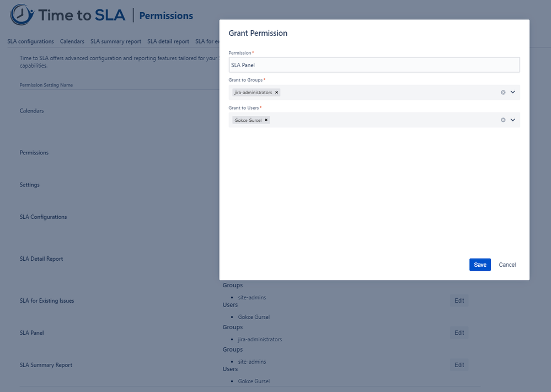The image size is (551, 392).
Task: Select Permissions in the settings list
Action: coord(34,152)
